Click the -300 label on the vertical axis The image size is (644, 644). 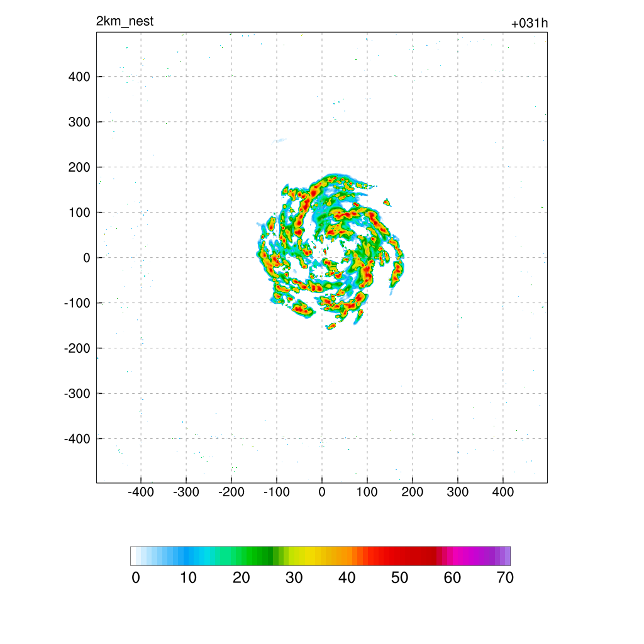pyautogui.click(x=77, y=394)
